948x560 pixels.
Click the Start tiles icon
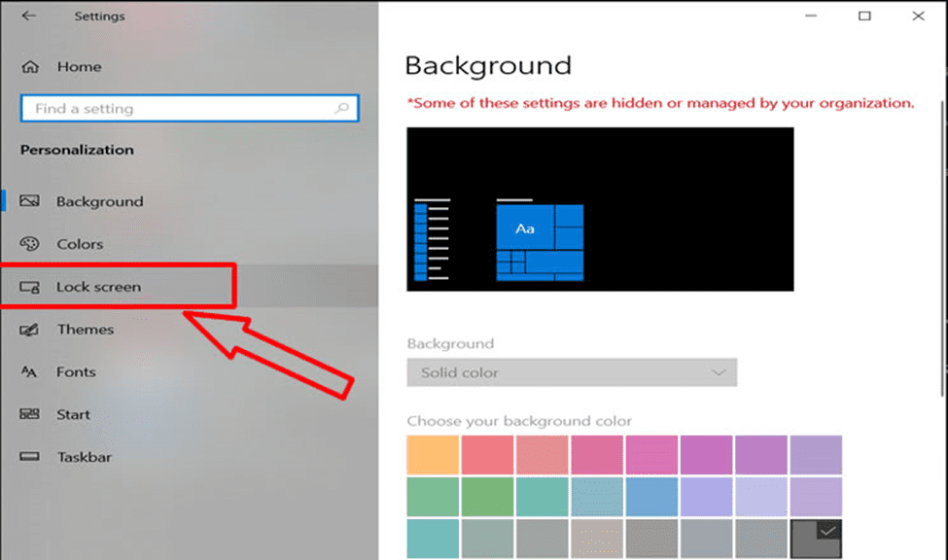click(x=29, y=414)
